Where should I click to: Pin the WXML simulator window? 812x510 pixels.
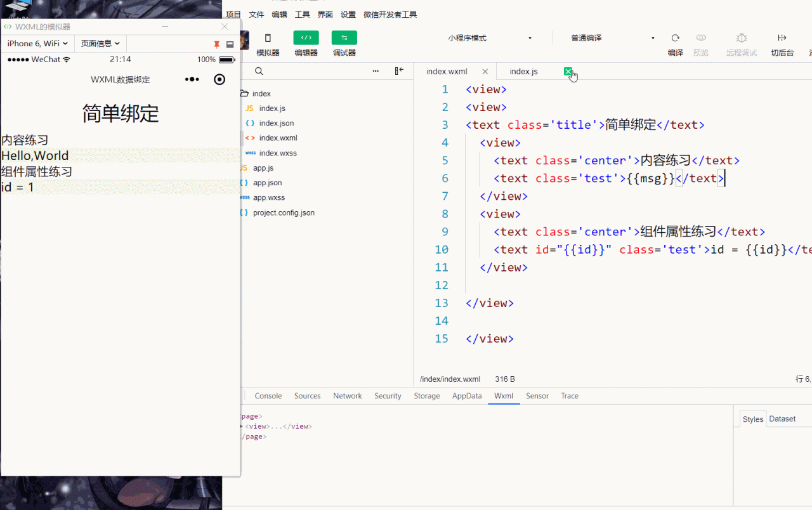(216, 44)
